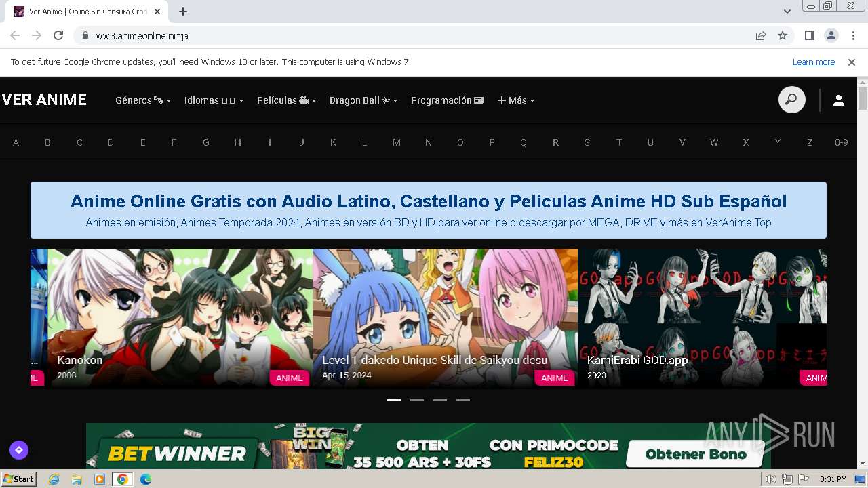Screen dimensions: 868x488
Task: Filter anime by letter A
Action: tap(16, 142)
